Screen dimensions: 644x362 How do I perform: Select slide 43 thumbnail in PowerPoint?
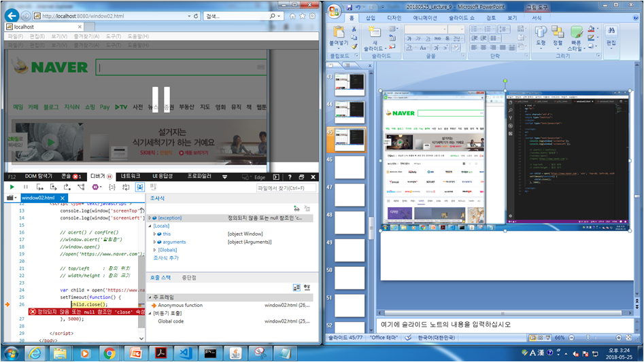349,84
